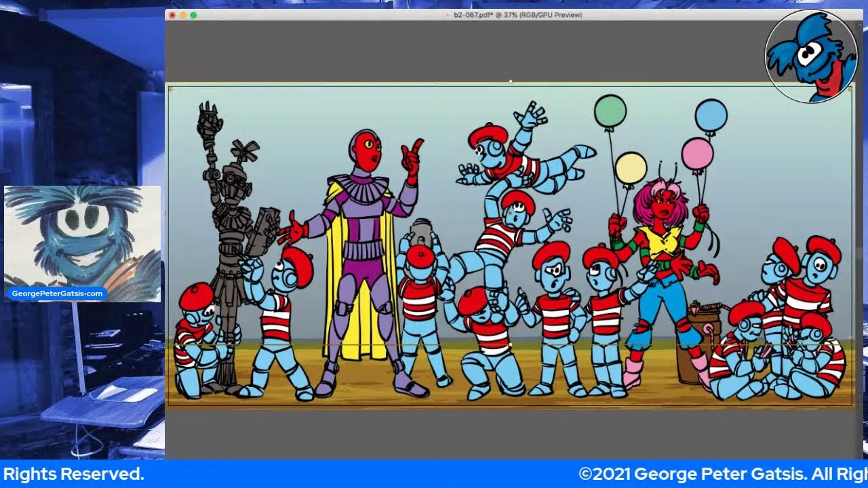Select the green balloon in the artwork

point(610,112)
